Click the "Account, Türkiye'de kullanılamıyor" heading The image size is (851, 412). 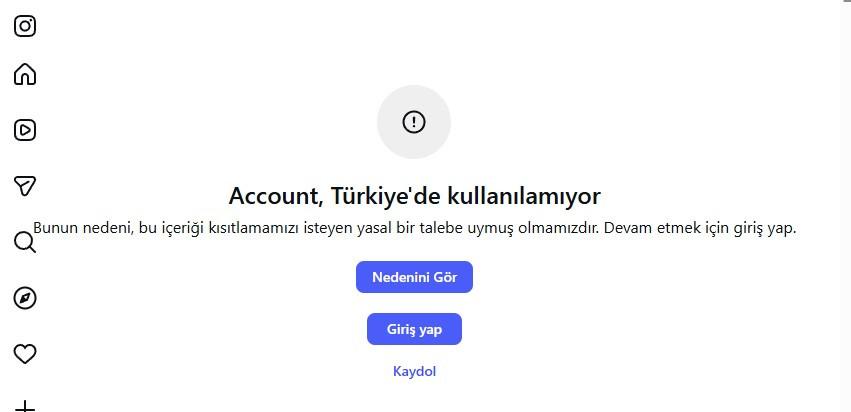tap(414, 196)
